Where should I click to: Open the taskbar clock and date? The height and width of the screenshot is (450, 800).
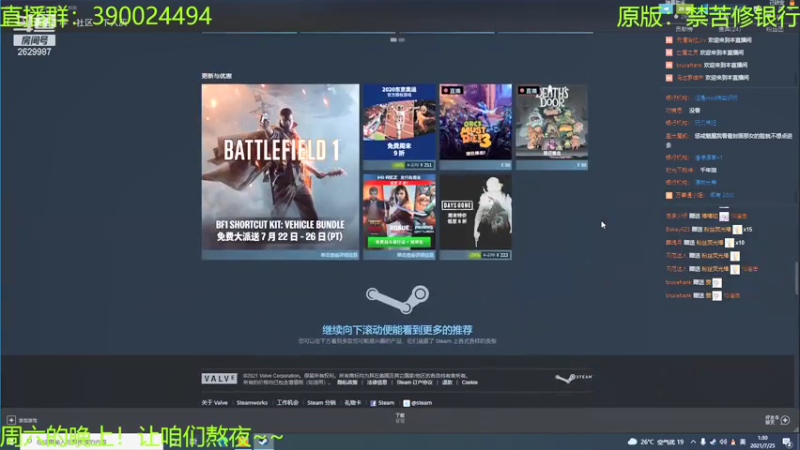pyautogui.click(x=763, y=441)
